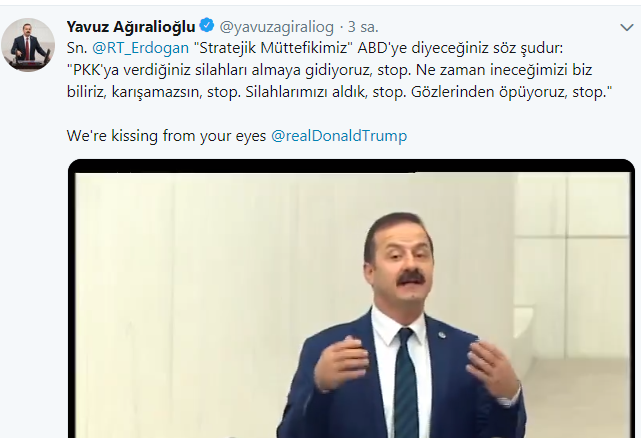Click the lapel pin on the speaker's jacket
641x438 pixels.
(x=443, y=337)
